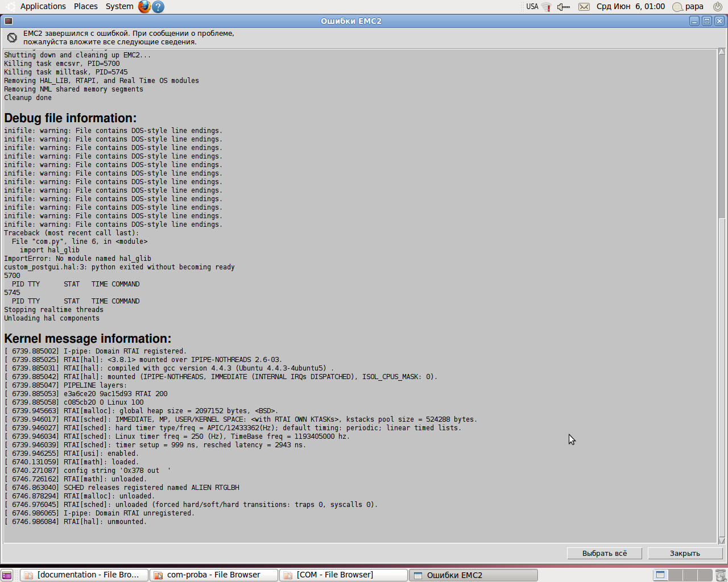
Task: Click the line "Killing task milltask, PID=5745"
Action: tap(66, 72)
